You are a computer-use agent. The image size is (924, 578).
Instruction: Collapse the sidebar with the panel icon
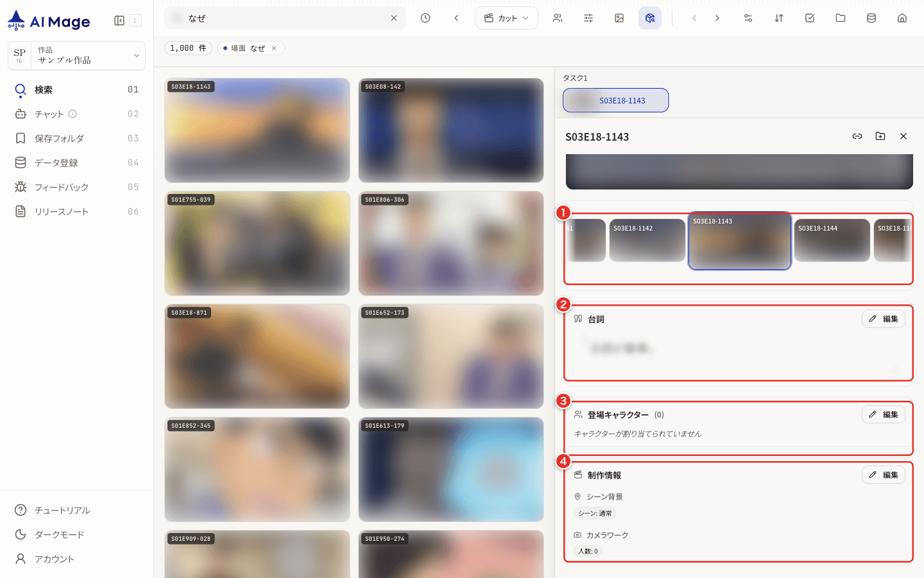point(119,21)
